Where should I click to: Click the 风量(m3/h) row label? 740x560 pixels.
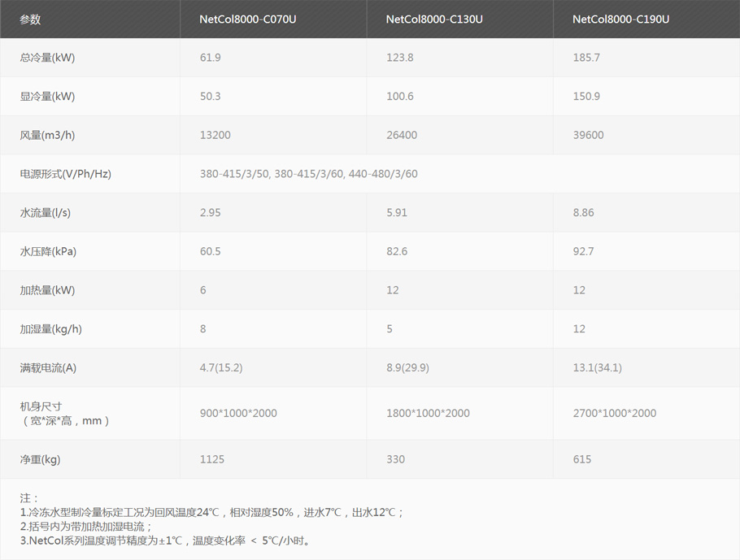coord(47,135)
